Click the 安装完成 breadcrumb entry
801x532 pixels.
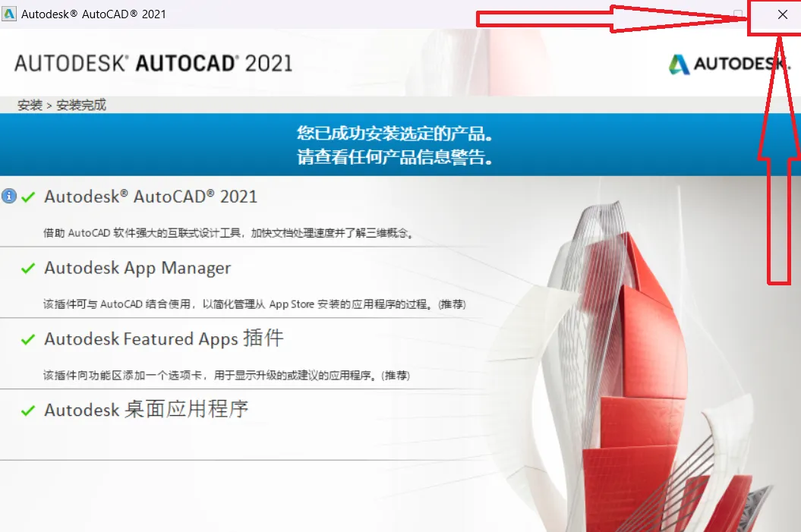coord(81,105)
